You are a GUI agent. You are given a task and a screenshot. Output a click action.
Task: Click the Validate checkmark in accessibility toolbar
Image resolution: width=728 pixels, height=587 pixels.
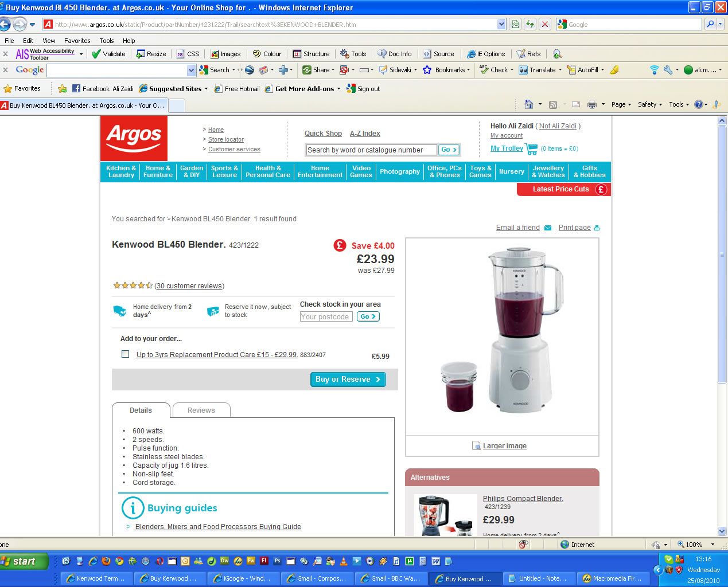click(108, 54)
